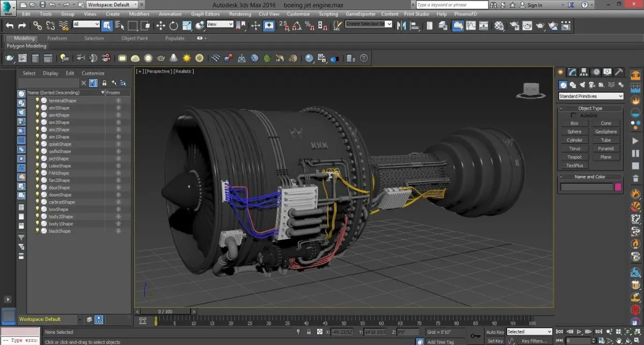Activate the Select and Rotate tool

click(x=173, y=25)
